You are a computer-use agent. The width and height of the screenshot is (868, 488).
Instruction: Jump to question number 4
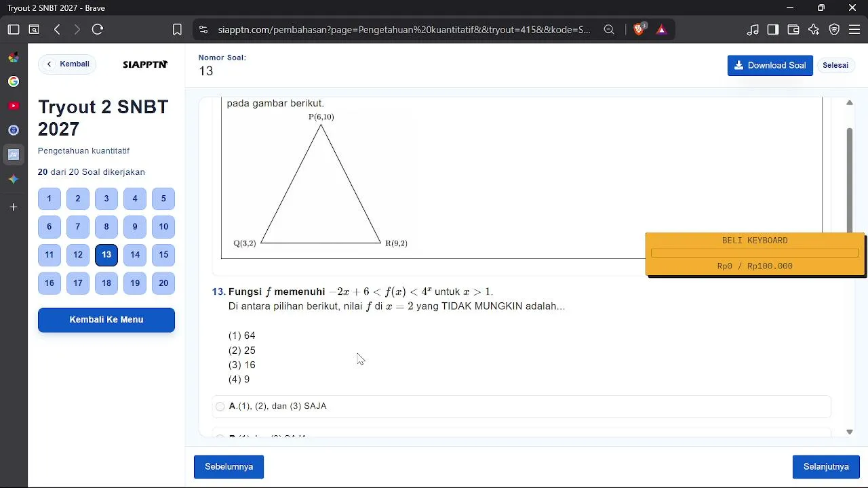tap(135, 199)
